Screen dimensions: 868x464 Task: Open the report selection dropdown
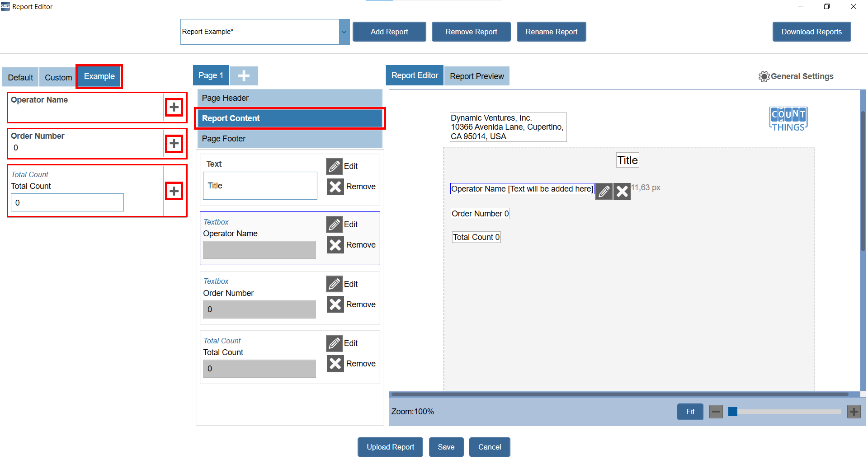coord(344,32)
